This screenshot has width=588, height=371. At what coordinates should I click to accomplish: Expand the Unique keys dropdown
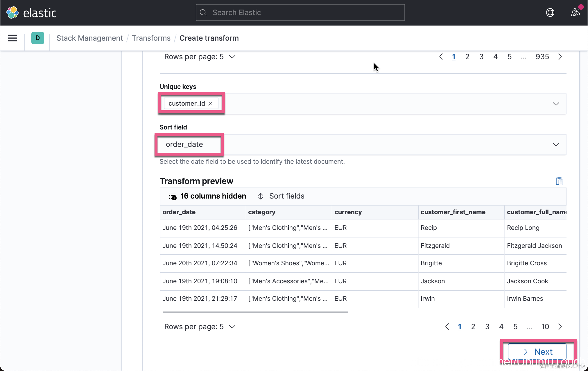coord(556,104)
